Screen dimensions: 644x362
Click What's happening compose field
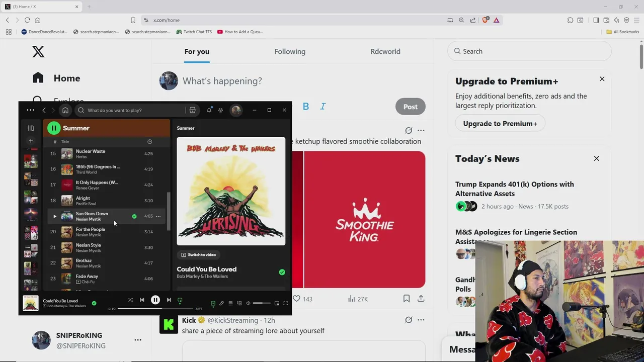[222, 81]
